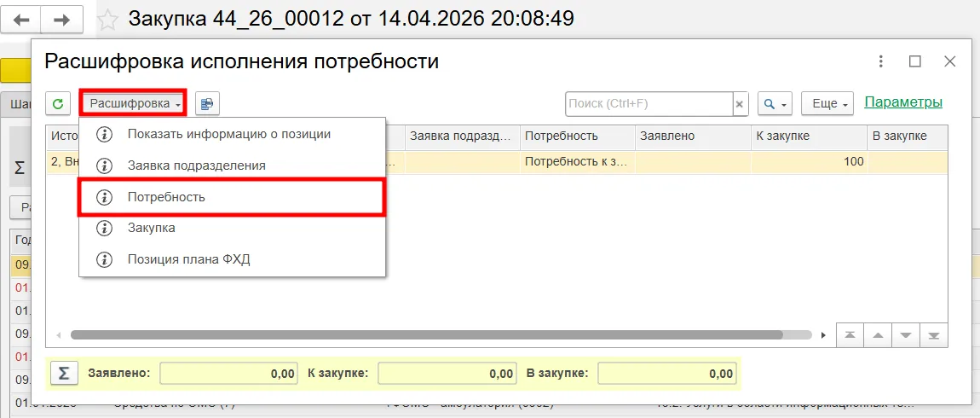
Task: Open the magnifier search options dropdown
Action: [x=775, y=104]
